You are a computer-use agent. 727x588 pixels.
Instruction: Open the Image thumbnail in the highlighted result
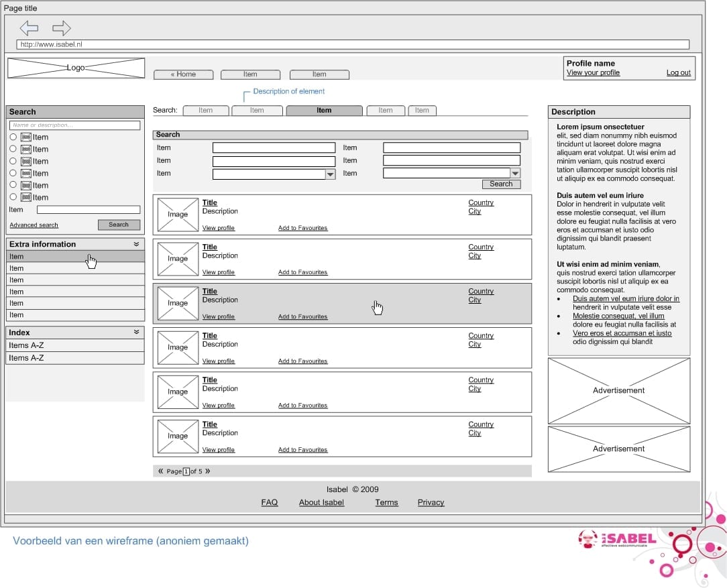coord(178,304)
